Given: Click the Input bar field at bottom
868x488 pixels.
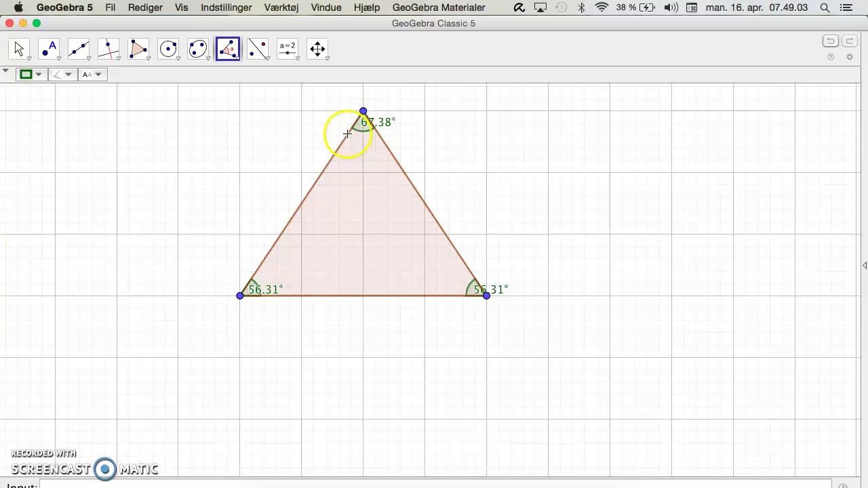Looking at the screenshot, I should tap(434, 485).
